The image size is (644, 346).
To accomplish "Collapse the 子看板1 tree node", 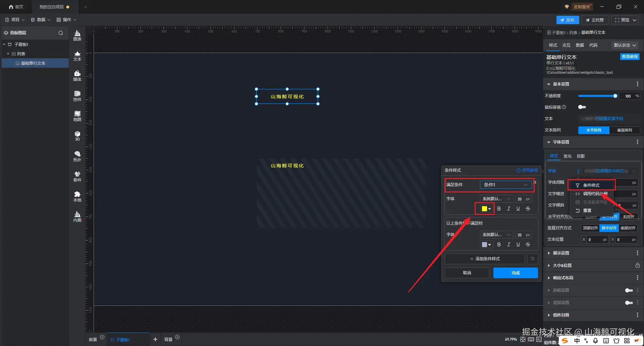I will [x=4, y=44].
